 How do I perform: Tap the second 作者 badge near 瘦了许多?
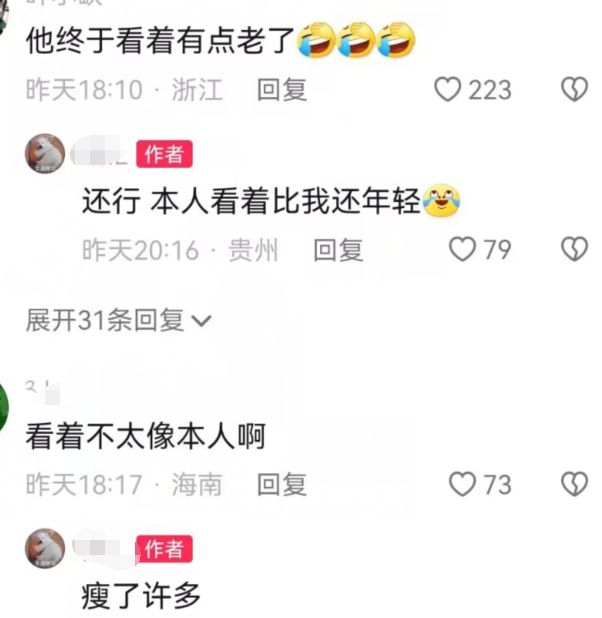pyautogui.click(x=164, y=549)
